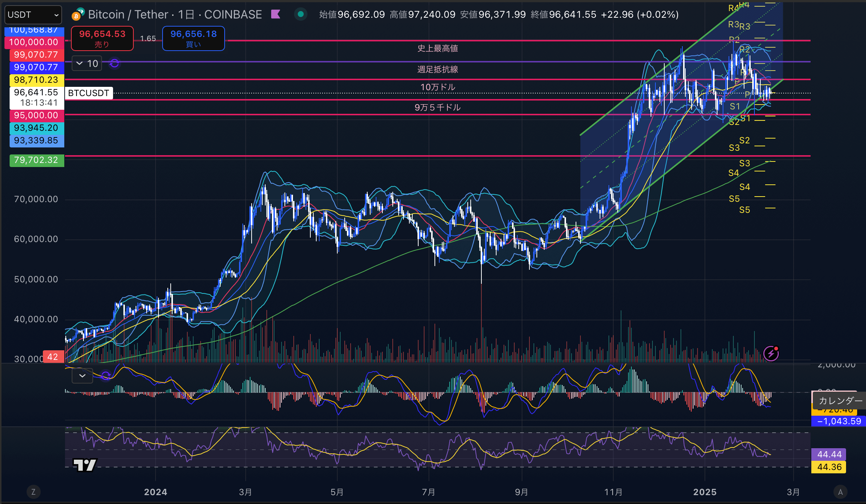This screenshot has width=866, height=504.
Task: Click the 11月 time axis label
Action: click(613, 492)
